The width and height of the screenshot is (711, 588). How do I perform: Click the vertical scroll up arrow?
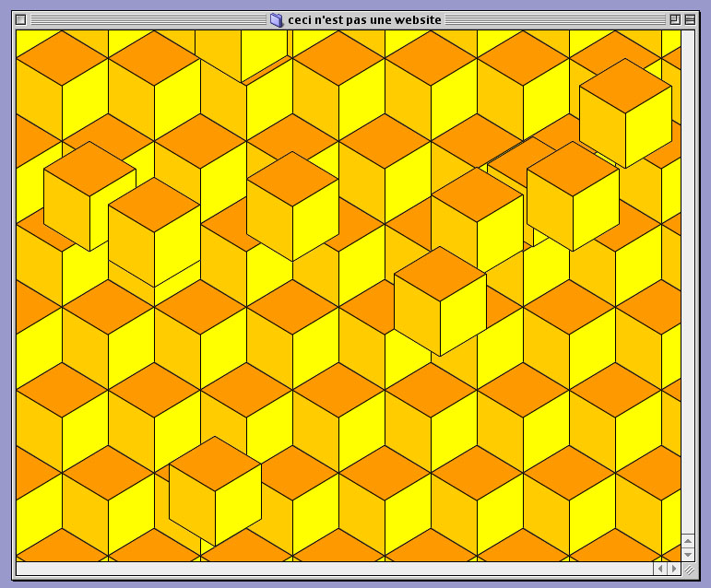pyautogui.click(x=688, y=540)
